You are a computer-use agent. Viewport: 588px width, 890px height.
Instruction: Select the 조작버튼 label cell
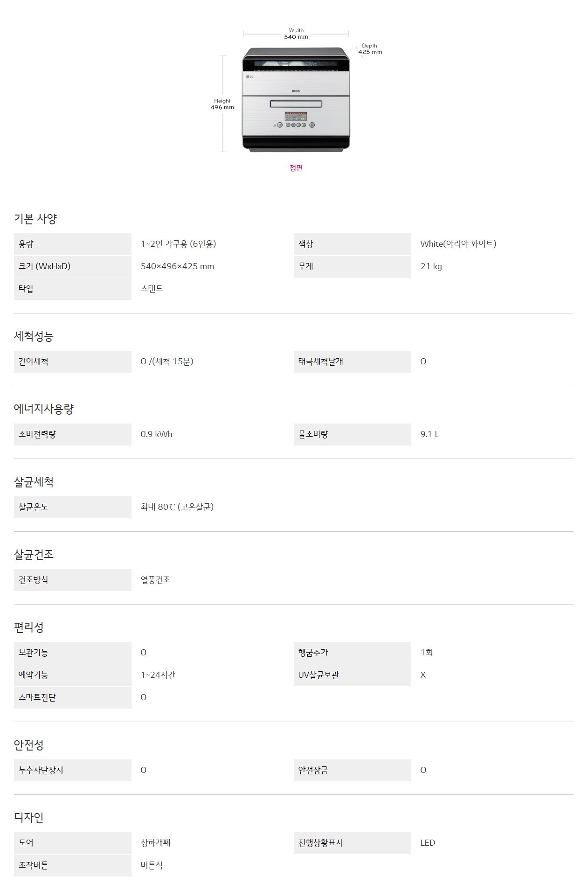click(73, 865)
